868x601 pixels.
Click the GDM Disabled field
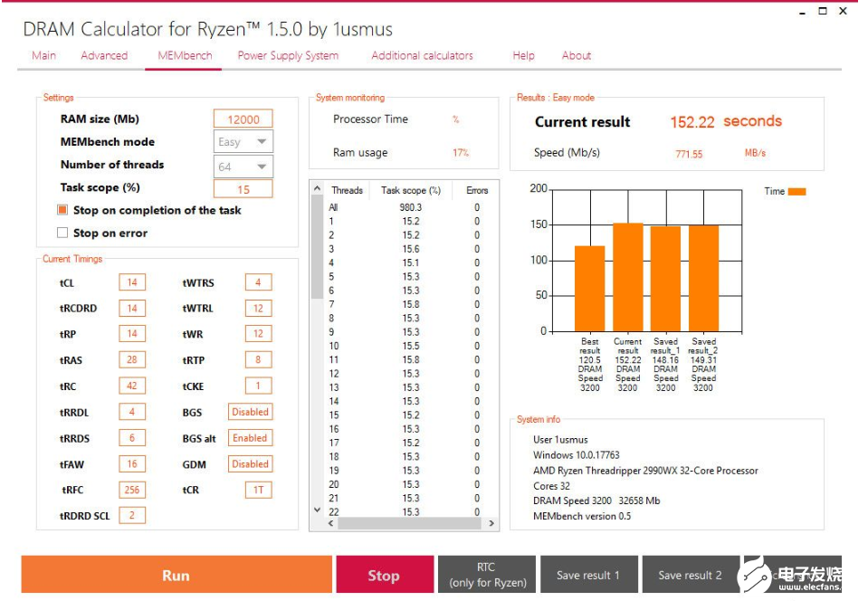(x=250, y=463)
